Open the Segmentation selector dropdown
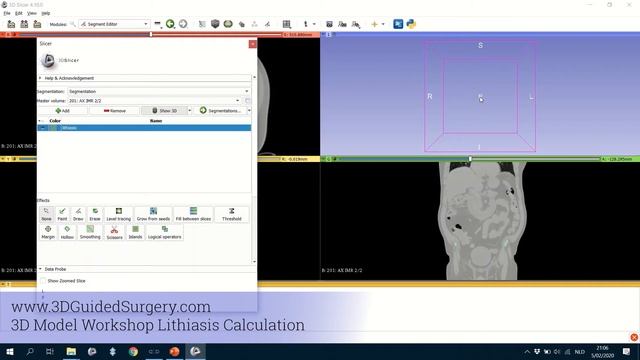This screenshot has height=360, width=640. tap(159, 91)
